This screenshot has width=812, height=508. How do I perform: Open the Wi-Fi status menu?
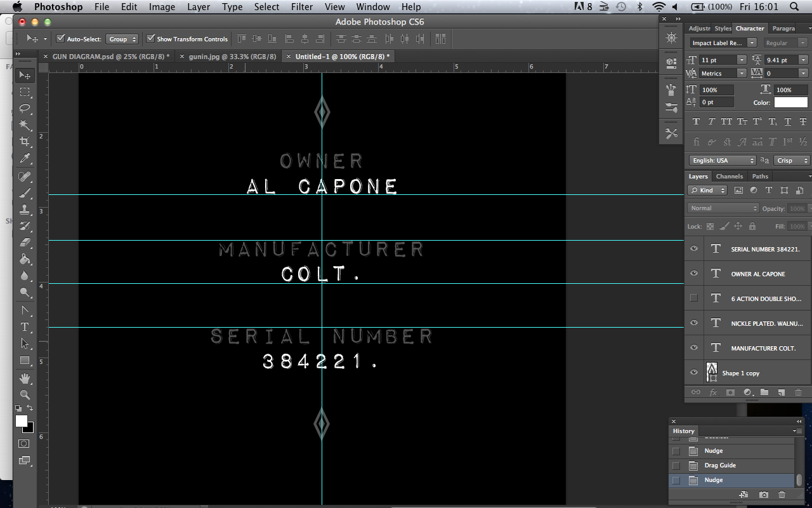coord(659,7)
